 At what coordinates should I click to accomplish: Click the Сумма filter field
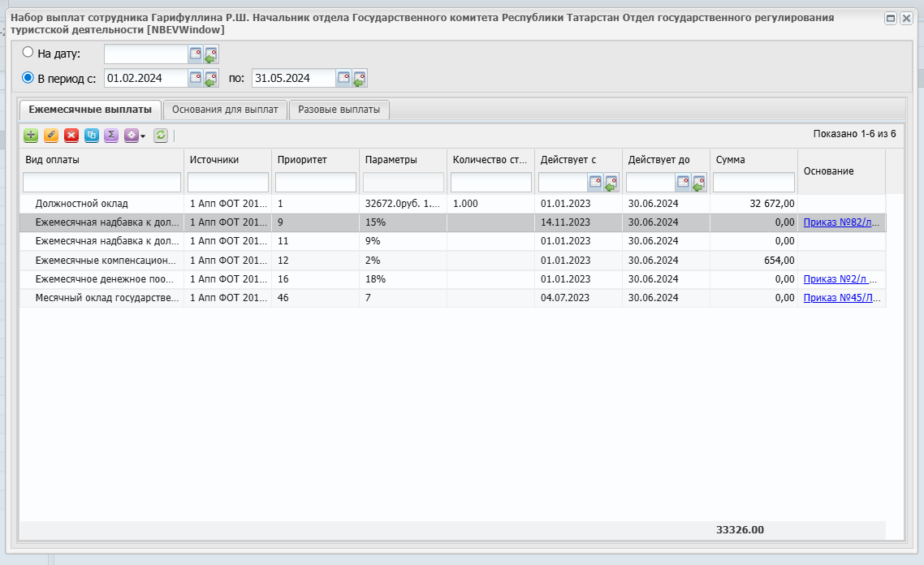pyautogui.click(x=753, y=182)
